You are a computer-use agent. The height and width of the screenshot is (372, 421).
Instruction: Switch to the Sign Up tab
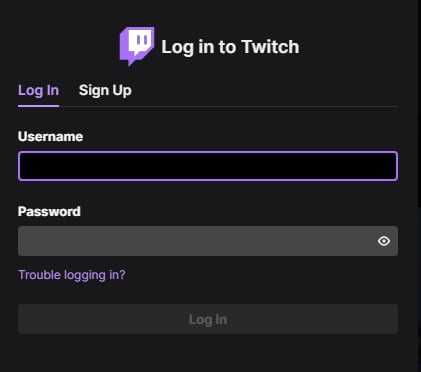point(105,90)
